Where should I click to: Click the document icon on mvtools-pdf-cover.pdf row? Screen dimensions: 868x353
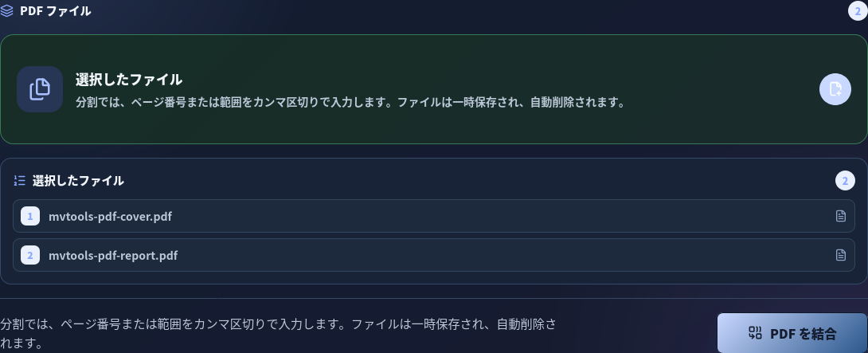point(840,216)
